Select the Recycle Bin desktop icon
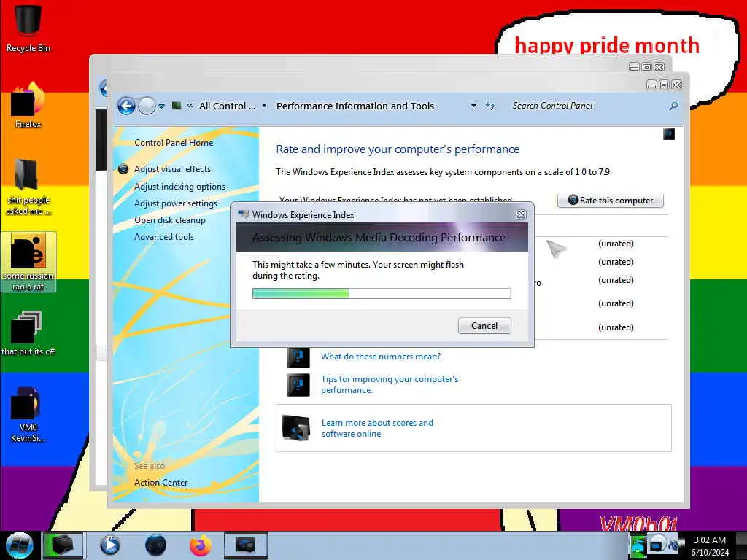The width and height of the screenshot is (747, 560). click(x=28, y=28)
